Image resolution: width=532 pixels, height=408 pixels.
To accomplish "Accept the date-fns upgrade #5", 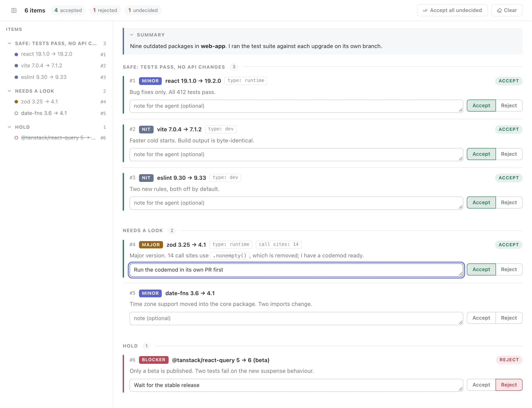I will click(x=481, y=318).
